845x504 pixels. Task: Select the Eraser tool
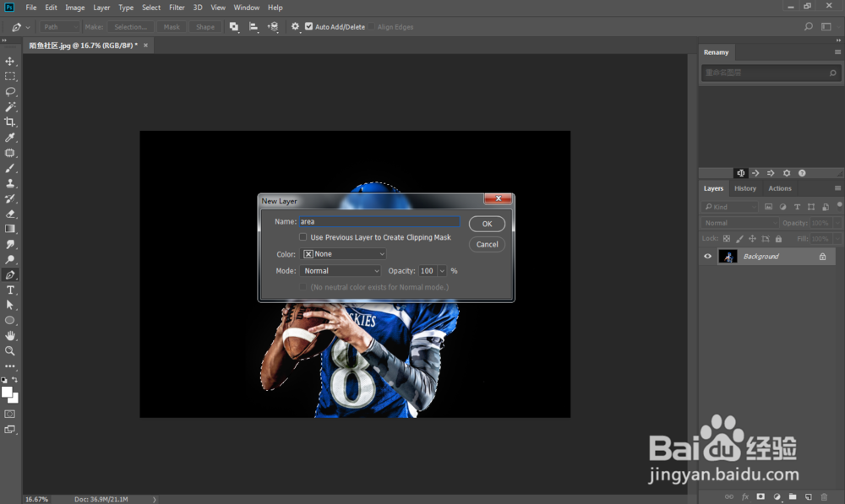coord(9,214)
